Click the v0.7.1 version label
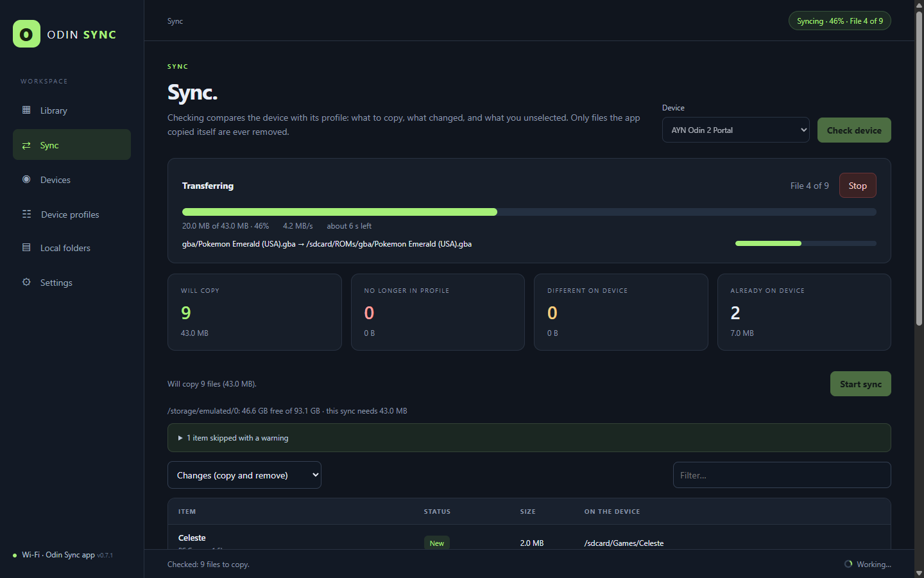The width and height of the screenshot is (924, 578). coord(105,556)
